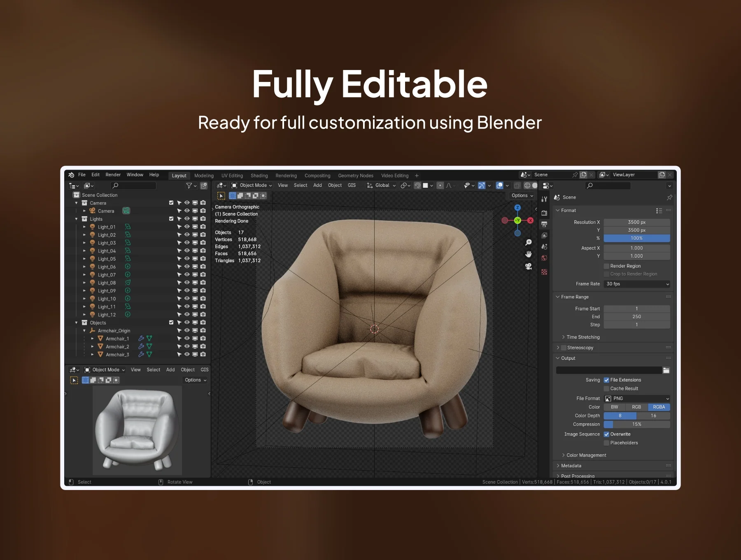Hide Armchair_2 via eye icon
This screenshot has height=560, width=741.
(187, 347)
